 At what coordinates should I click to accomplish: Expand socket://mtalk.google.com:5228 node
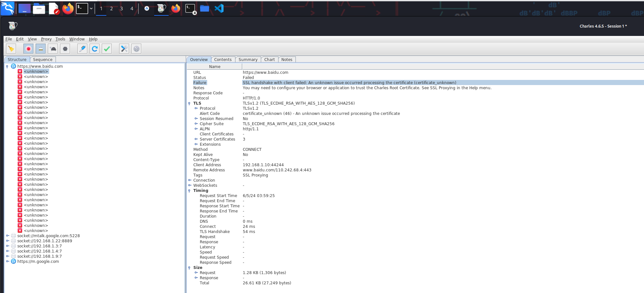pos(7,236)
